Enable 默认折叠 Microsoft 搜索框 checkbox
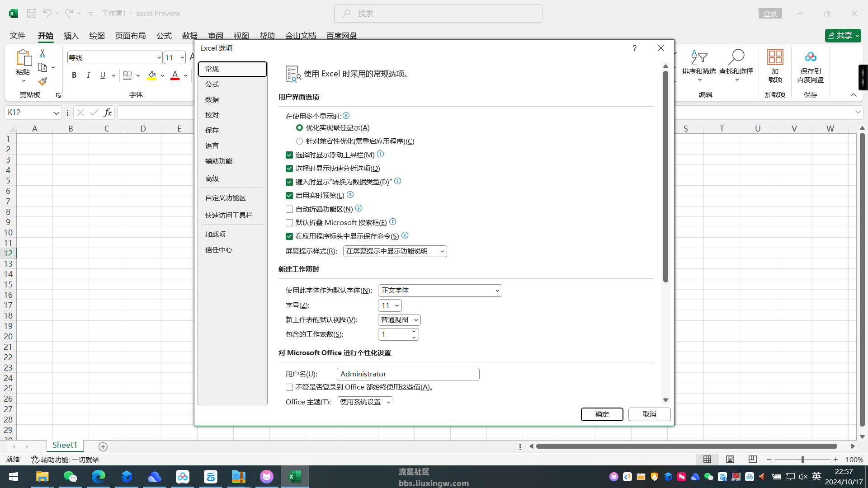 point(289,223)
